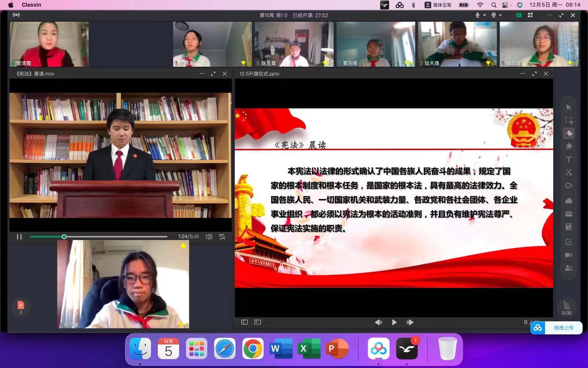Toggle video loop sync icon
The width and height of the screenshot is (588, 368).
point(222,237)
